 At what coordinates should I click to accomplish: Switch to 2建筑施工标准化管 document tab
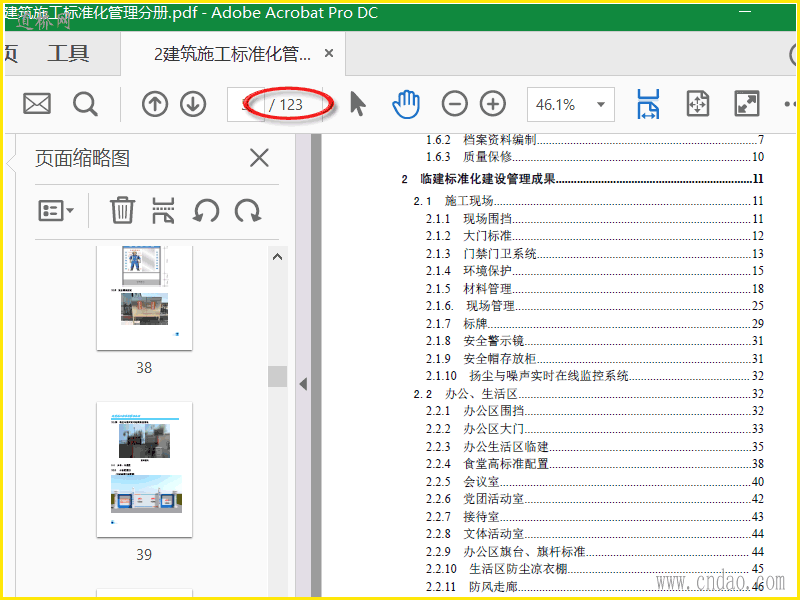(232, 53)
